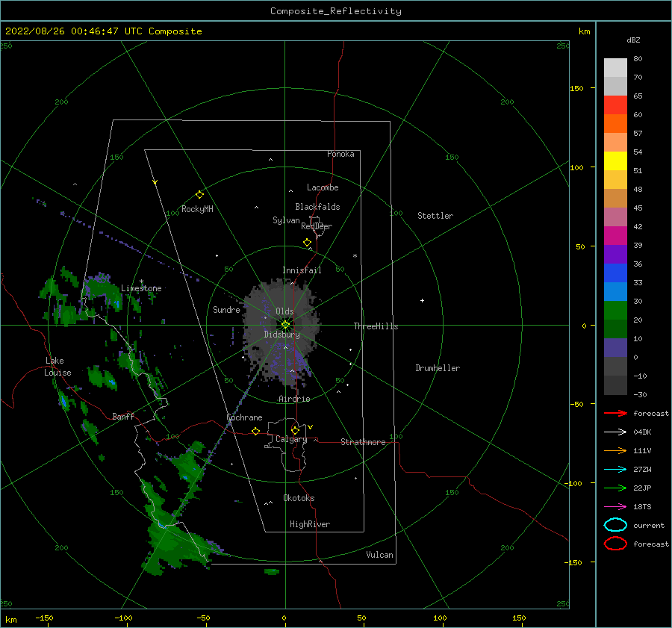Click the Composite_Reflectivity title
This screenshot has height=628, width=672.
coord(336,11)
